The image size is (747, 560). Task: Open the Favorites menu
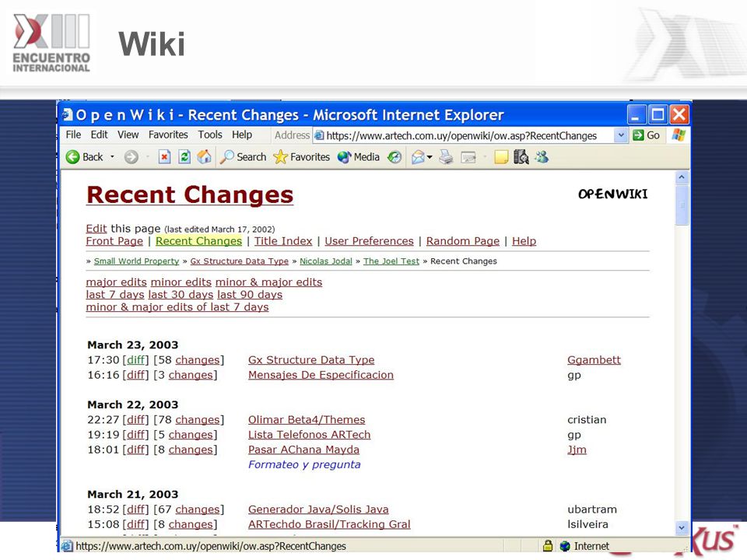tap(168, 135)
